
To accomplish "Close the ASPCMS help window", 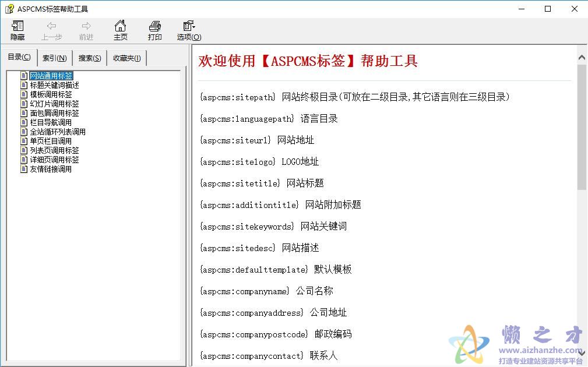I will point(575,9).
